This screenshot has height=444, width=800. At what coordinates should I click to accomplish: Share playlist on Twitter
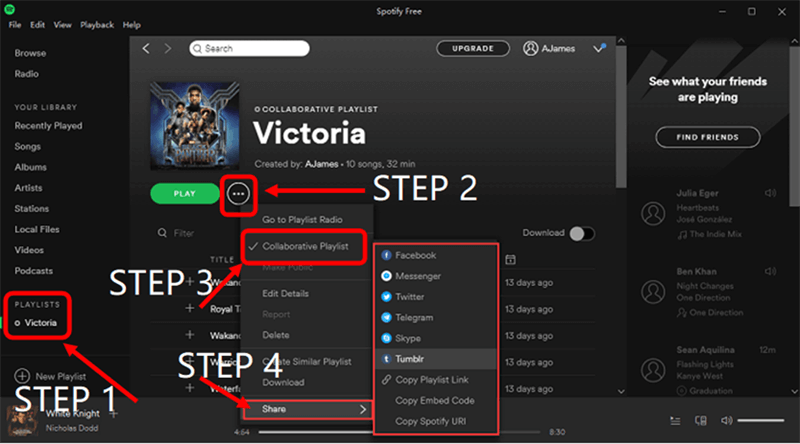[x=386, y=297]
